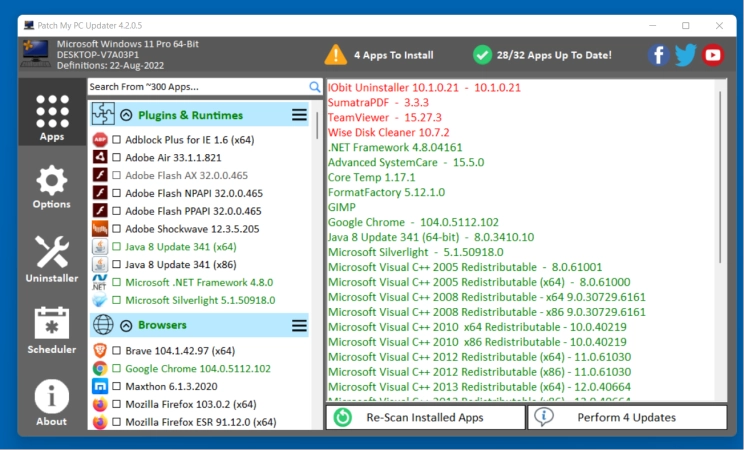
Task: Click the Patch My PC computer logo
Action: tap(35, 53)
